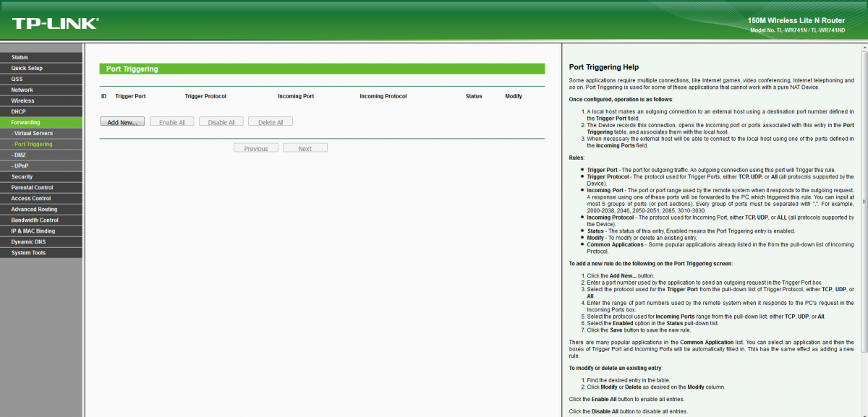Click the Trigger Port column header
Screen dimensions: 868x417
[130, 96]
